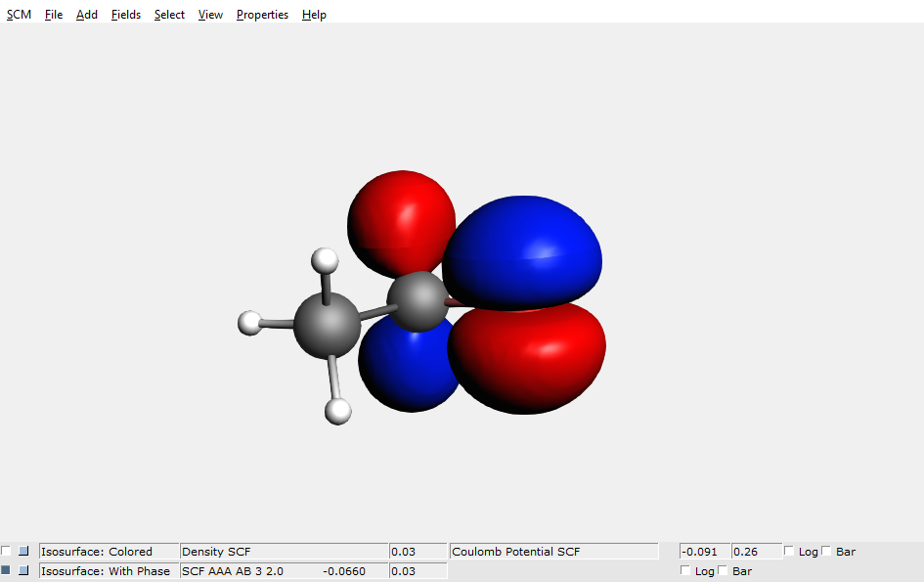This screenshot has height=582, width=924.
Task: Edit the -0.091 minimum color range value
Action: 703,551
